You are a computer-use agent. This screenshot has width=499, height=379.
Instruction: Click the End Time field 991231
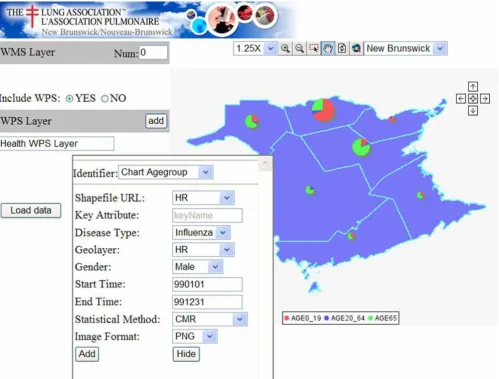[207, 302]
